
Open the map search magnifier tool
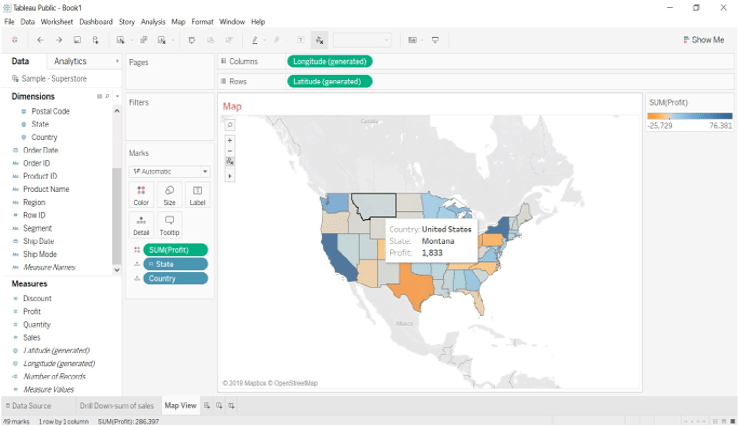[230, 124]
